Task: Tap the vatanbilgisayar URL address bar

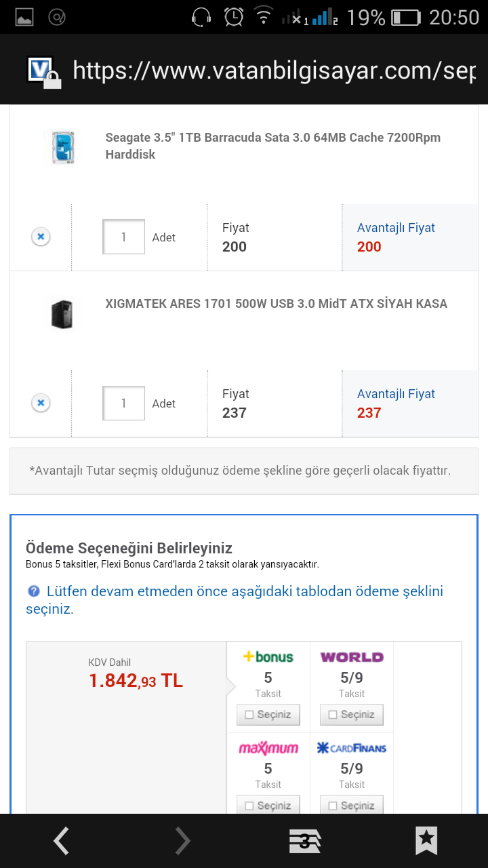Action: click(x=274, y=71)
